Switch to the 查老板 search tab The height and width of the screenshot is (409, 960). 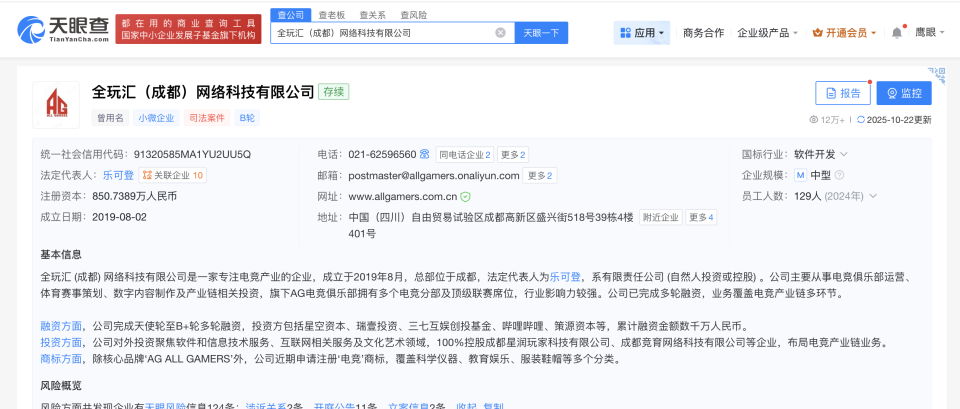[x=331, y=15]
